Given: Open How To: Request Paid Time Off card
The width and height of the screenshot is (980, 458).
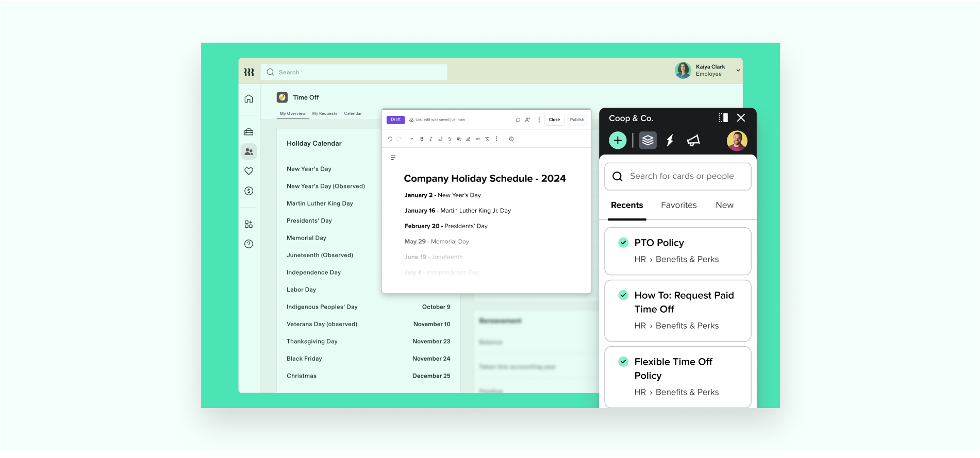Looking at the screenshot, I should pos(677,311).
